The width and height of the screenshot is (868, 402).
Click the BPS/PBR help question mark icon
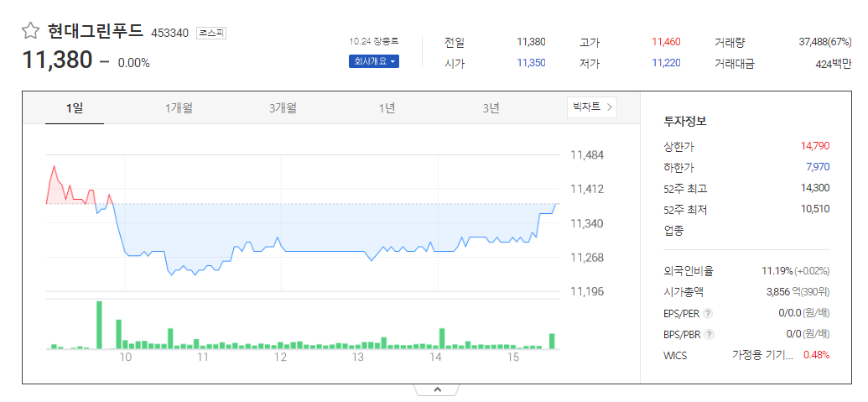[709, 335]
